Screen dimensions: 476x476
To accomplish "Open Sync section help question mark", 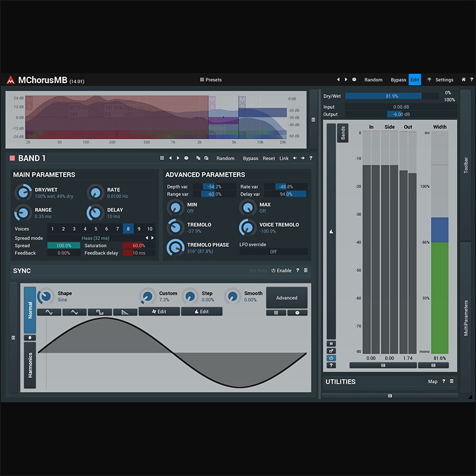I will point(297,270).
